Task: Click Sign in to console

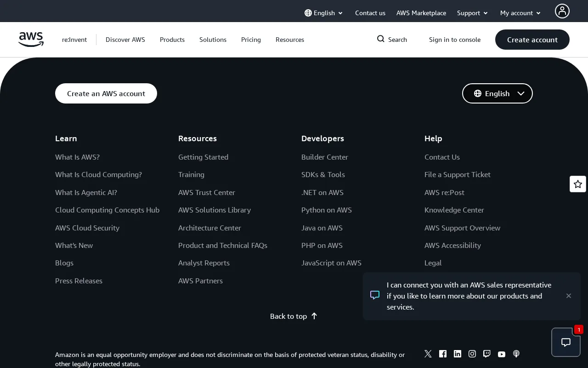Action: point(455,40)
